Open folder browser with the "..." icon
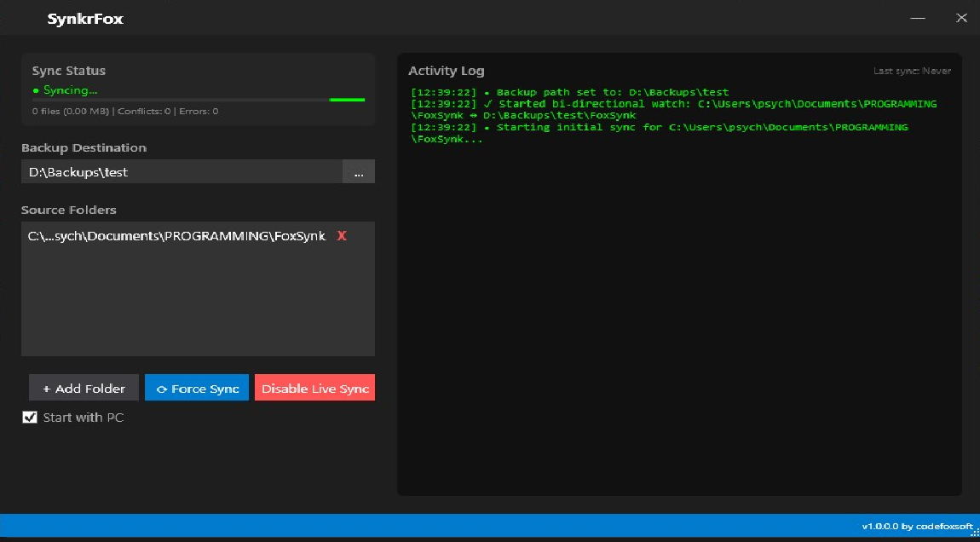Viewport: 980px width, 542px height. (359, 171)
